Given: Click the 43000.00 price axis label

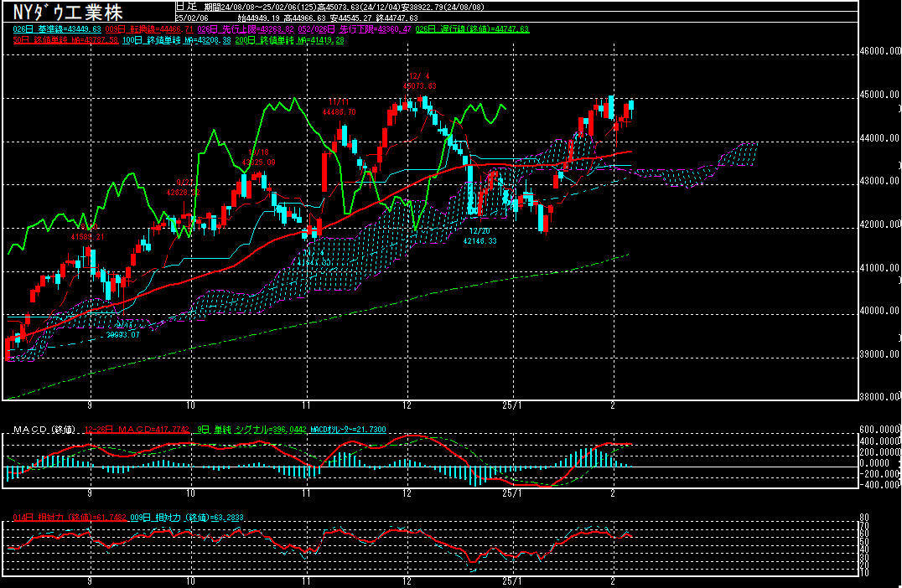Looking at the screenshot, I should point(879,181).
